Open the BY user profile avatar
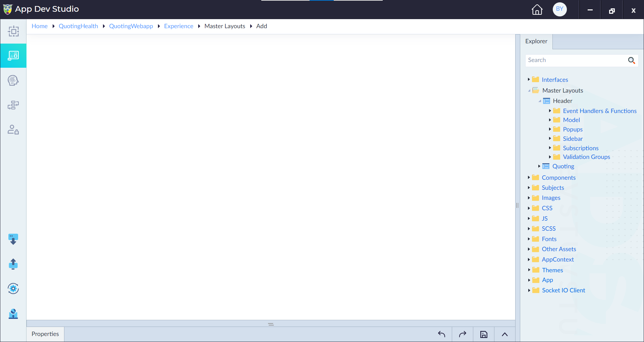 [x=560, y=9]
